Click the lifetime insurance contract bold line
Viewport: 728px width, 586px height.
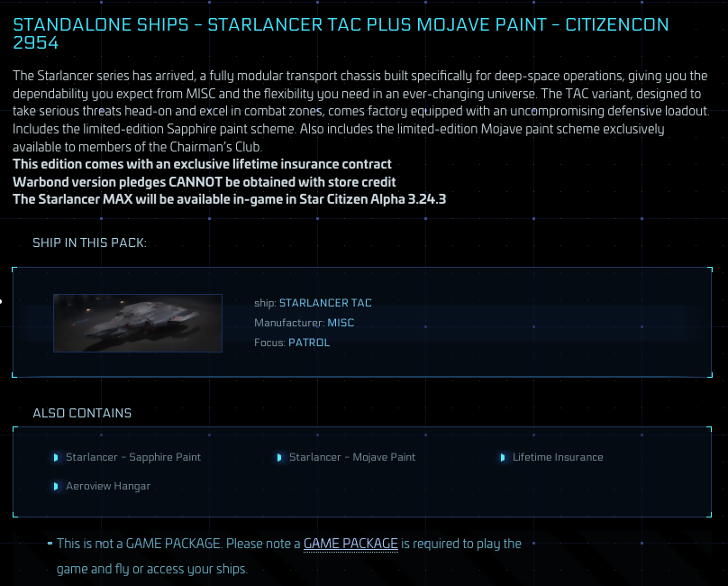click(202, 164)
